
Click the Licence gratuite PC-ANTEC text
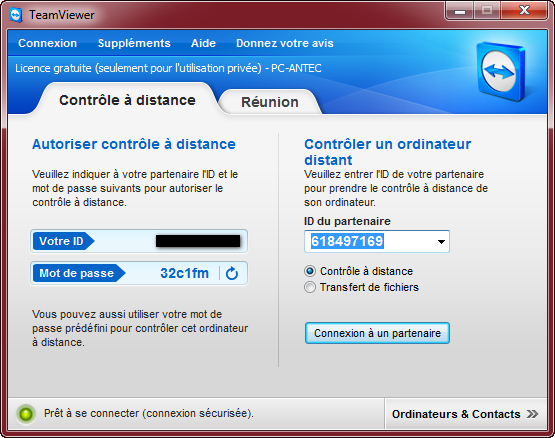[168, 68]
